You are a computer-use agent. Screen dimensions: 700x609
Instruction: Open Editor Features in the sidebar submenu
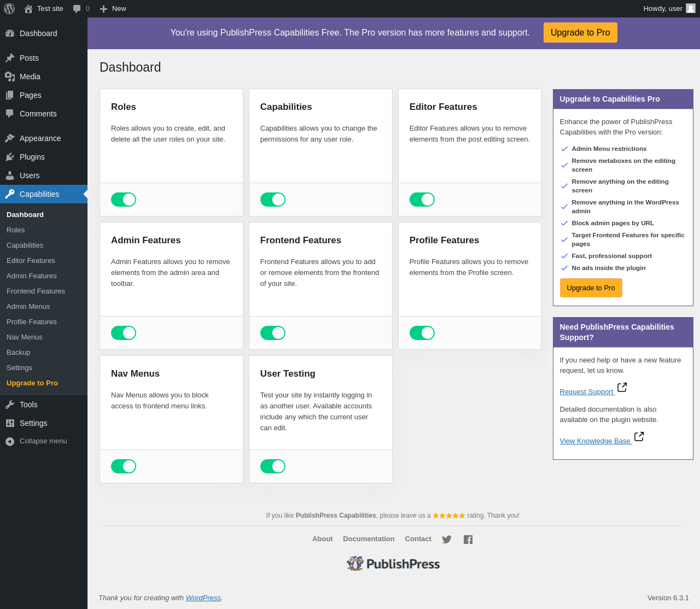pyautogui.click(x=31, y=261)
